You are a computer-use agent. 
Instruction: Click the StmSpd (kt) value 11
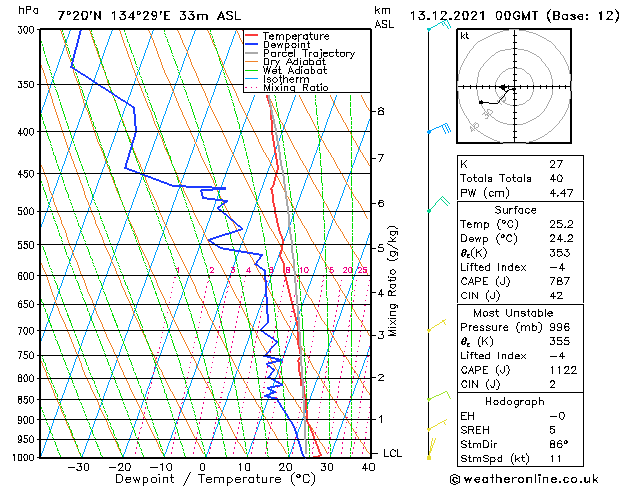(556, 458)
